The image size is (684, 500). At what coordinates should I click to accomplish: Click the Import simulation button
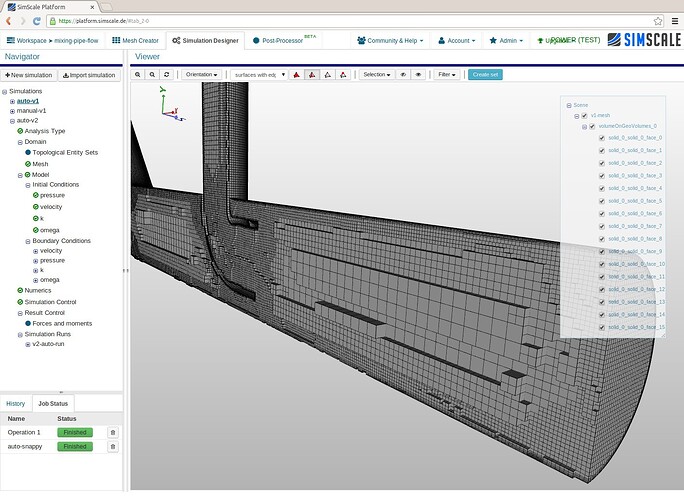click(89, 75)
